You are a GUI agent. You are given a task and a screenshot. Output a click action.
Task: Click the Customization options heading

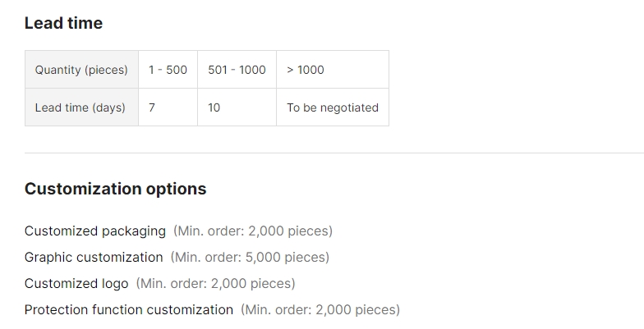click(115, 189)
